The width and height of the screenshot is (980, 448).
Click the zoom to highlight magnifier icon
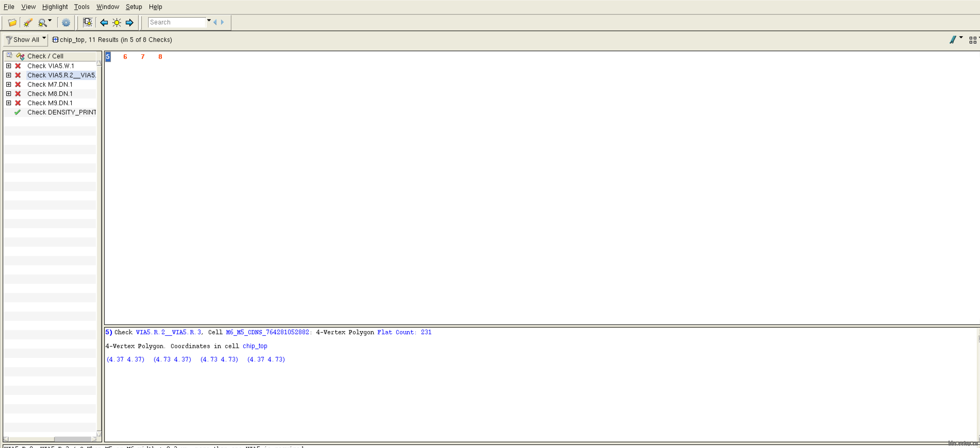pyautogui.click(x=42, y=23)
